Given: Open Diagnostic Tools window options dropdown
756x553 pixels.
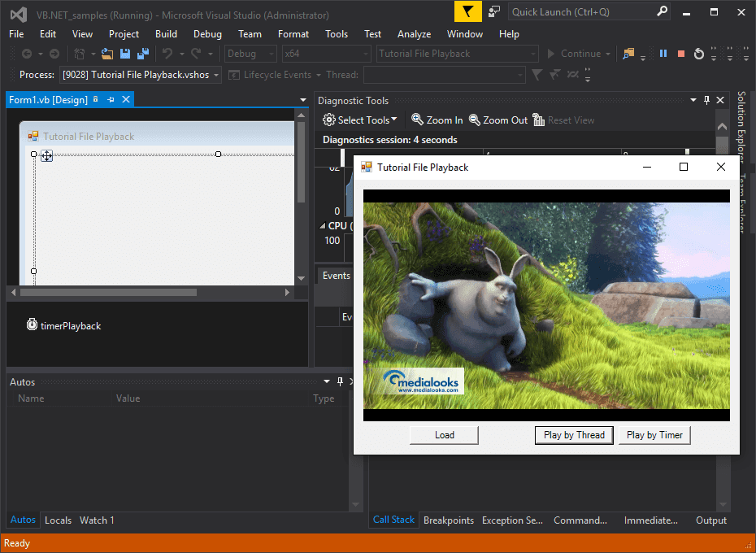Looking at the screenshot, I should click(x=693, y=100).
